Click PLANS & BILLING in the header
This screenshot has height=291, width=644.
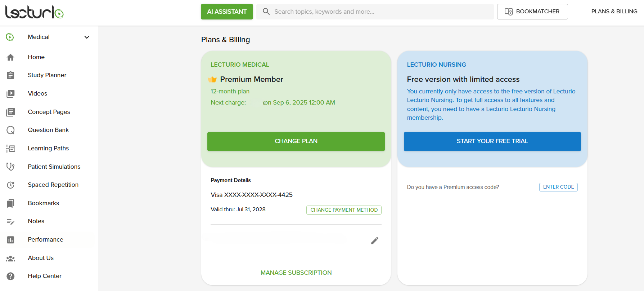tap(614, 12)
